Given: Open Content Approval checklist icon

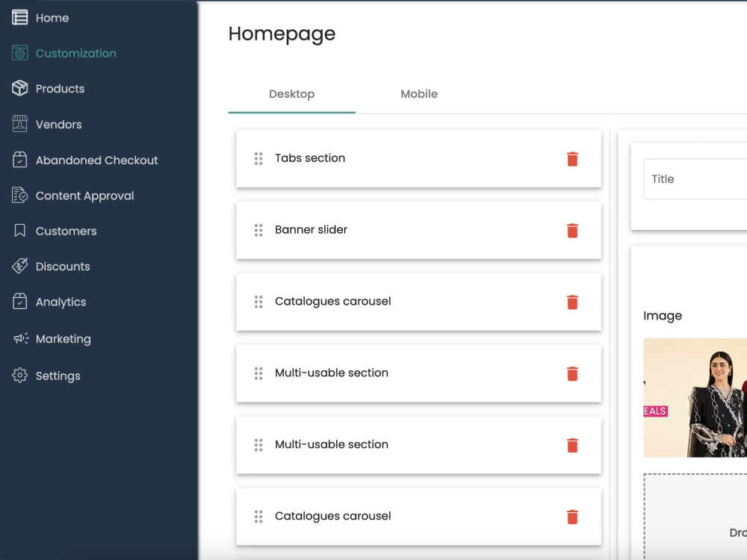Looking at the screenshot, I should tap(19, 195).
